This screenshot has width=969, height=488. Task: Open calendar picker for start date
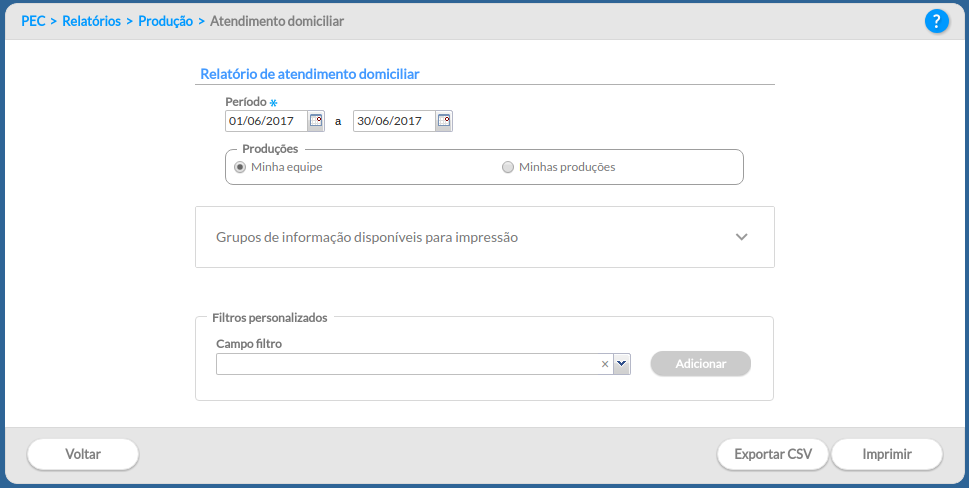(316, 121)
